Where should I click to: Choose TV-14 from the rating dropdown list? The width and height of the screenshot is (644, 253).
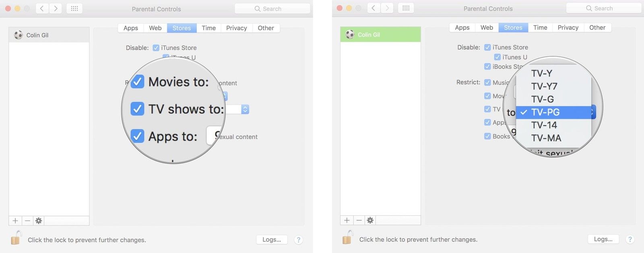[544, 125]
